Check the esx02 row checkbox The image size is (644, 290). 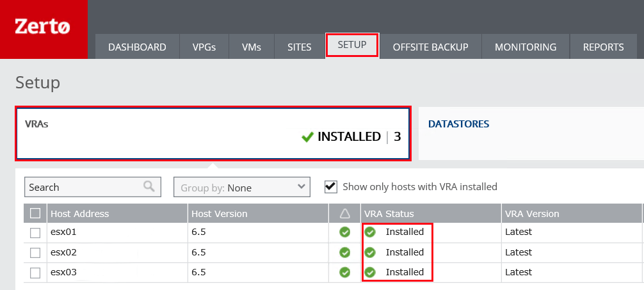[35, 253]
